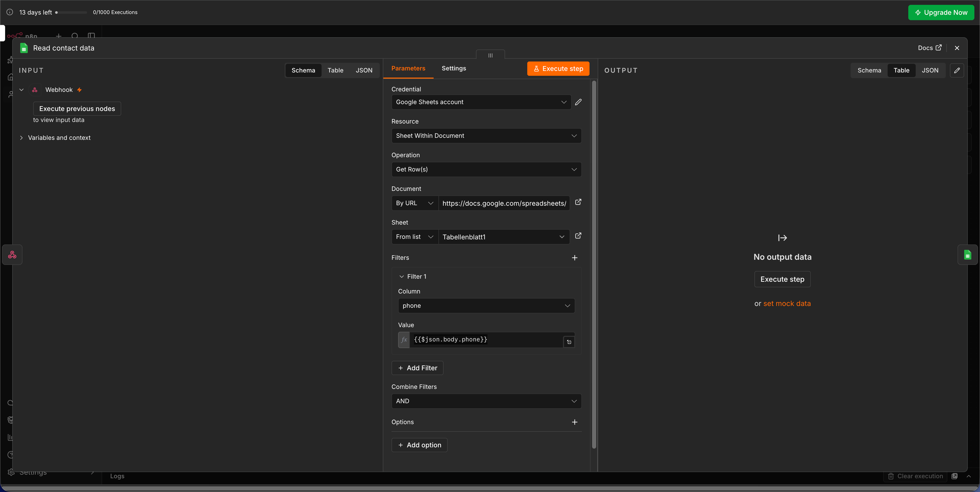The width and height of the screenshot is (980, 492).
Task: Select Output Schema view
Action: tap(869, 70)
